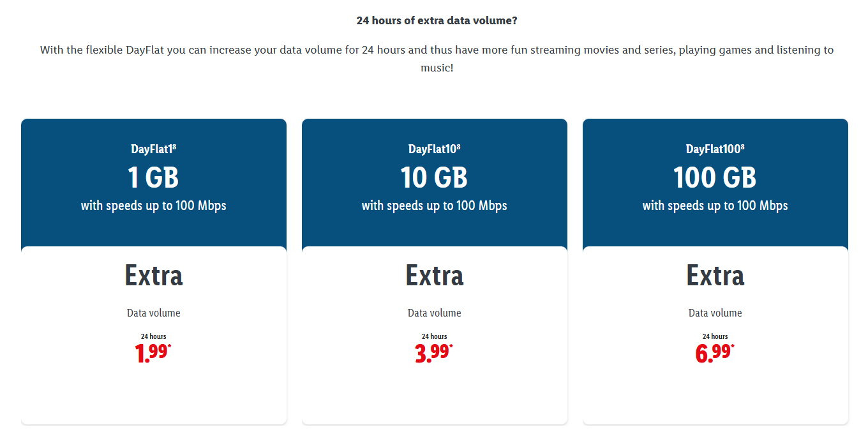
Task: Click the Extra heading in the DayFlat1 card
Action: [153, 276]
